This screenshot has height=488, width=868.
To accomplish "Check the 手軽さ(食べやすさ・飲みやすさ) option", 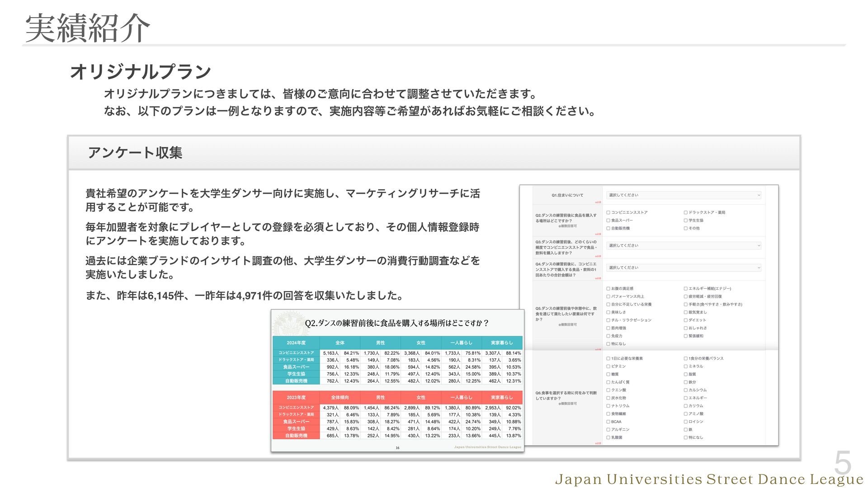I will point(686,305).
